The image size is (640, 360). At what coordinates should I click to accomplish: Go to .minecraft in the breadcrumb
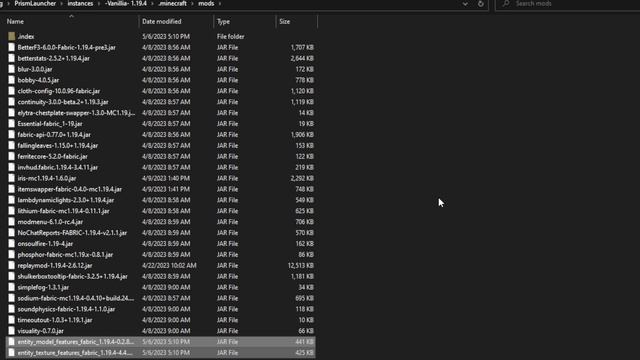coord(172,3)
